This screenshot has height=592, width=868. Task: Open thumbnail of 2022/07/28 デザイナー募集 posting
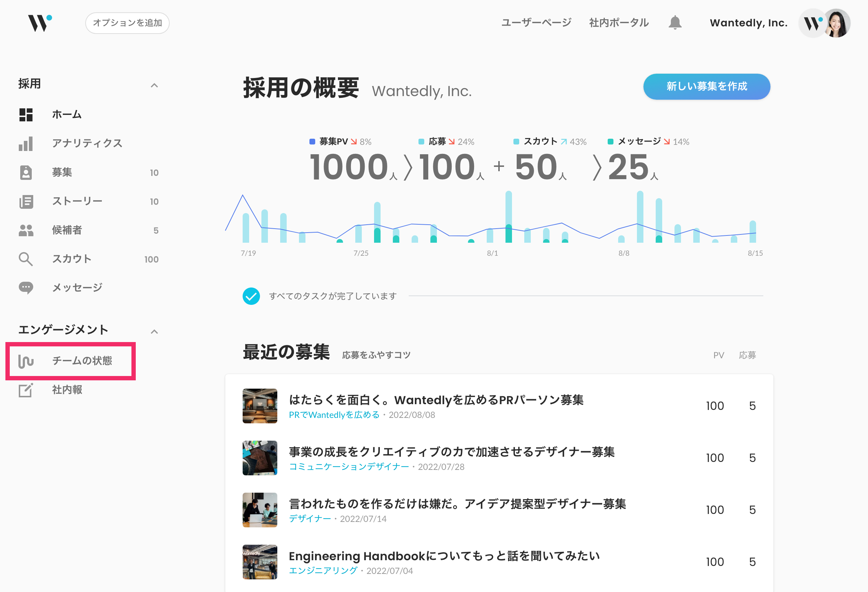coord(260,458)
